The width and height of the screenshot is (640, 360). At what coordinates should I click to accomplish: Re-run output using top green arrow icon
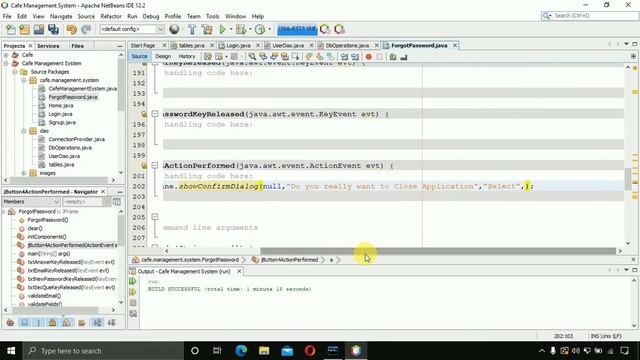[133, 281]
